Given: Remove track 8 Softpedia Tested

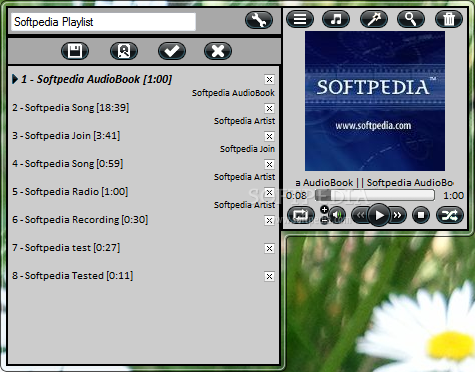Looking at the screenshot, I should [269, 276].
